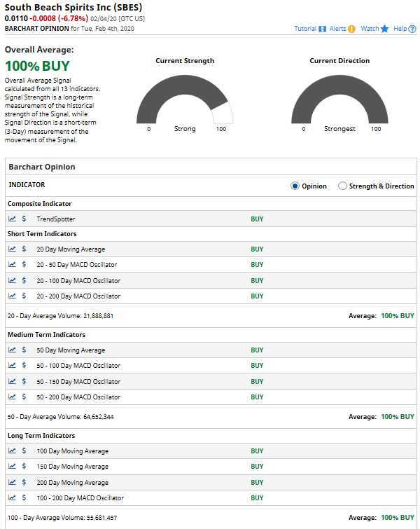Image resolution: width=420 pixels, height=529 pixels.
Task: Click BUY signal in TrendSpotter row
Action: [257, 219]
